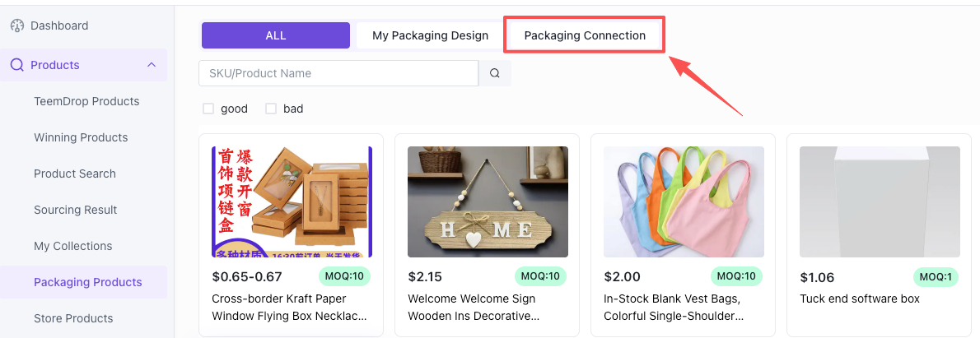This screenshot has height=338, width=980.
Task: Click the Products magnifier icon in sidebar
Action: pos(17,65)
